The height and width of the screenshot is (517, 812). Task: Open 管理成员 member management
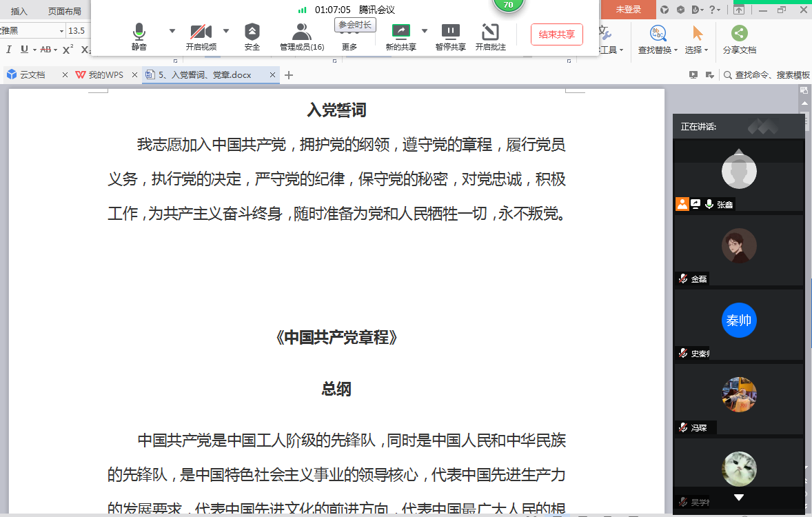tap(301, 36)
